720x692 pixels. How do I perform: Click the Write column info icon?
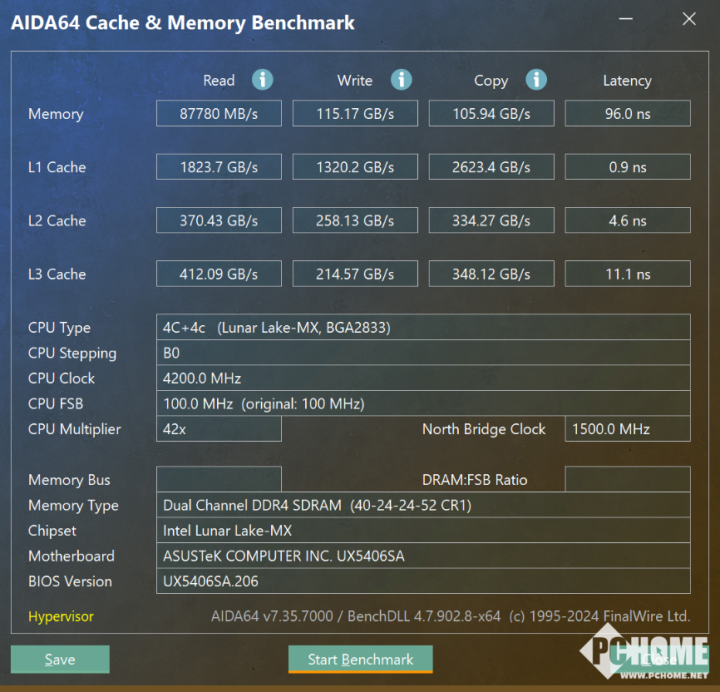401,80
